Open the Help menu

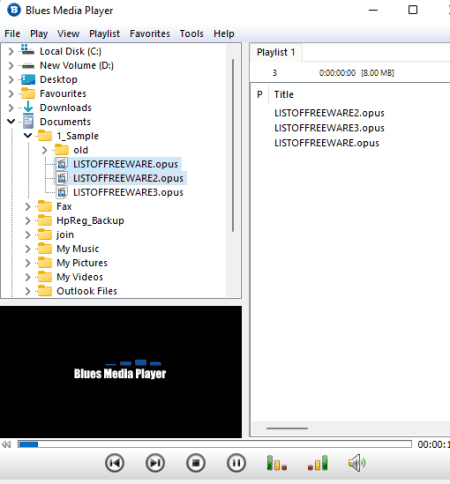point(224,34)
